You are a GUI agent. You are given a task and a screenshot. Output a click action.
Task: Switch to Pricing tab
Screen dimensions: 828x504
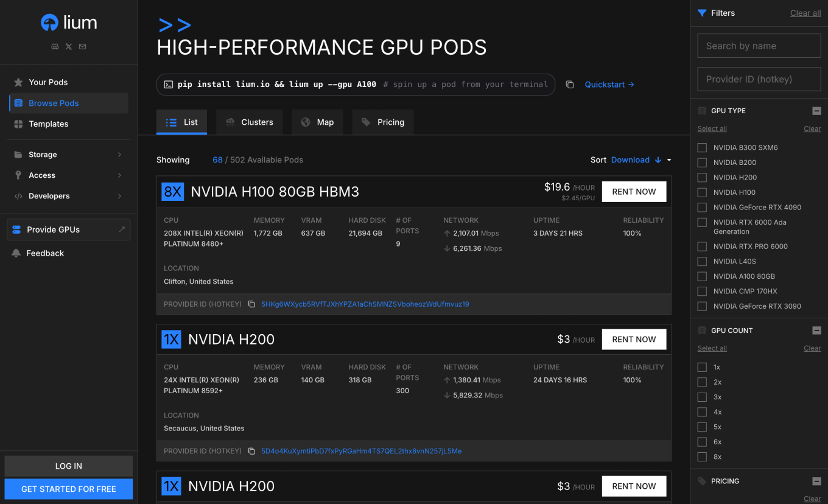(x=383, y=122)
